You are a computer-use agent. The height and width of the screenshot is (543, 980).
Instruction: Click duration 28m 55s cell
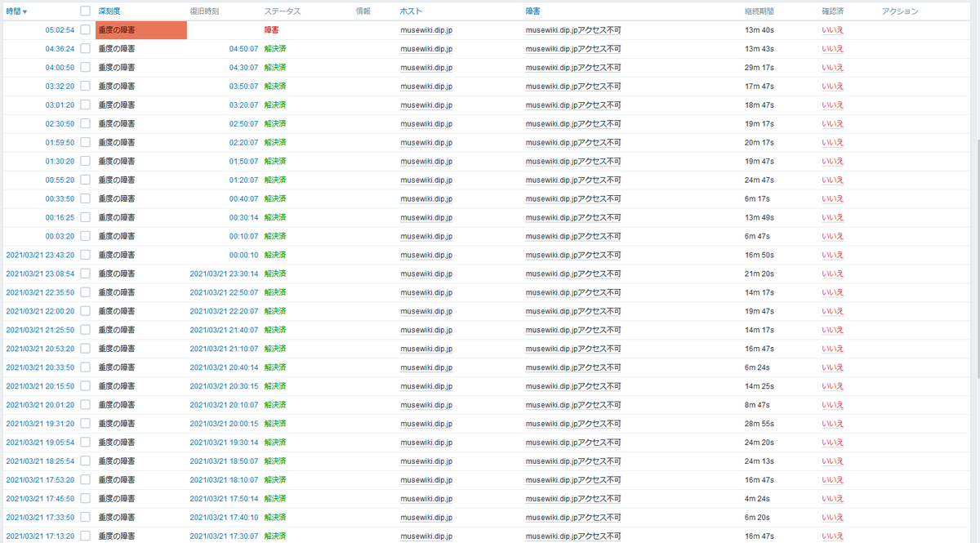759,425
